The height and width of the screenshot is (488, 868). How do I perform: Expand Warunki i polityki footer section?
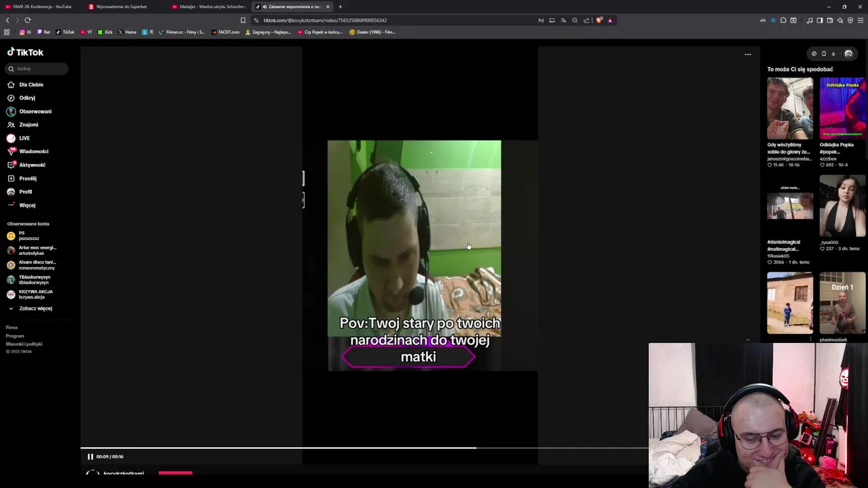point(24,344)
